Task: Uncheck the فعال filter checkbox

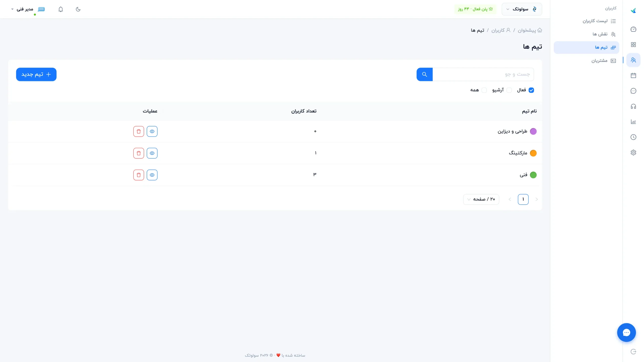Action: click(x=531, y=90)
